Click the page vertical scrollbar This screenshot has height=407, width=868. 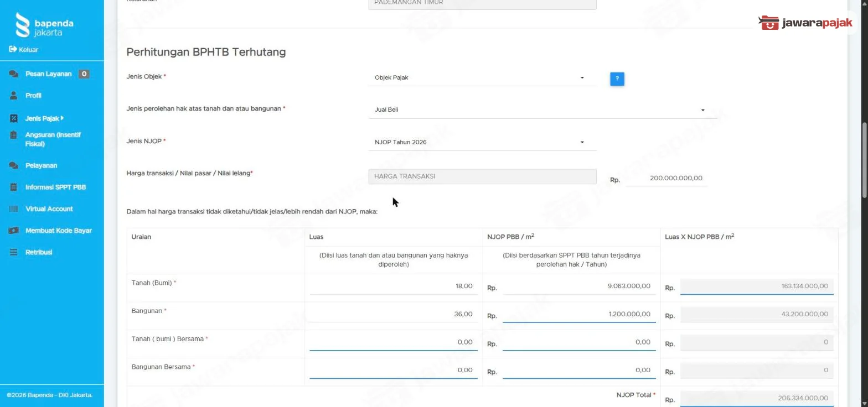(864, 160)
